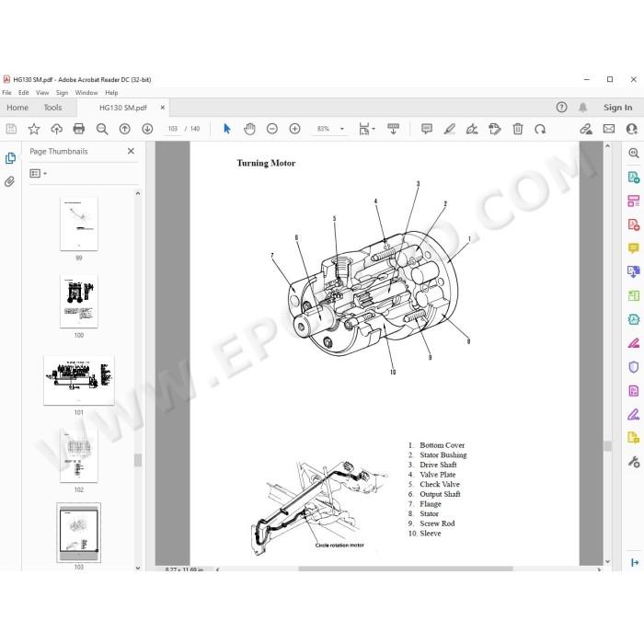Click the "Turning Motor" heading text
Screen dimensions: 644x644
[266, 163]
